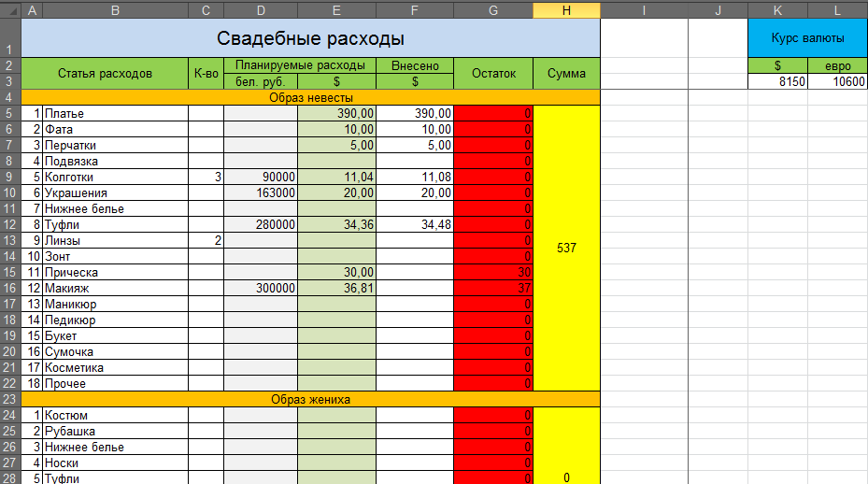The height and width of the screenshot is (484, 868).
Task: Select the orange "Образ невесты" section row
Action: [310, 97]
